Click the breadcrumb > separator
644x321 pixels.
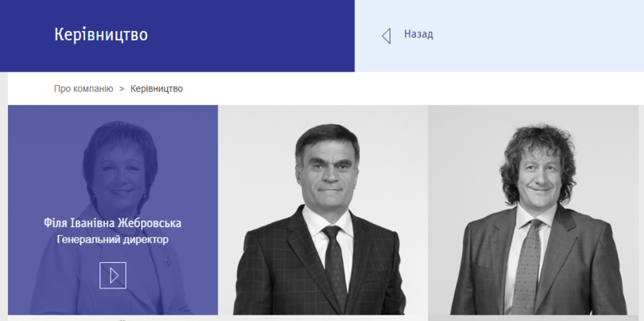122,89
